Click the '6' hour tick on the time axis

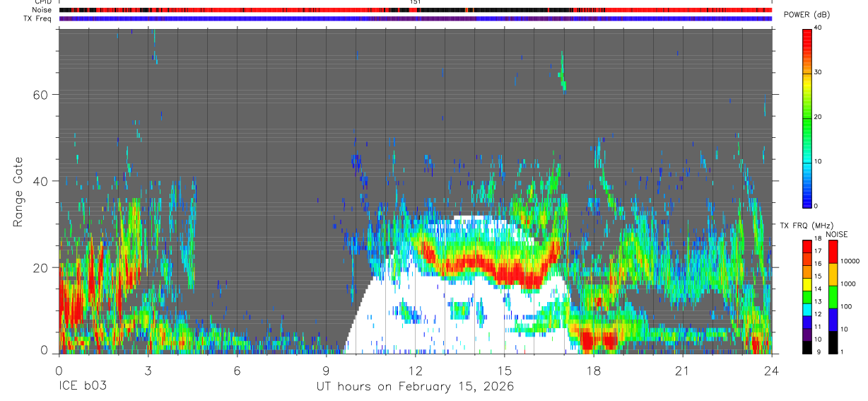[x=237, y=370]
